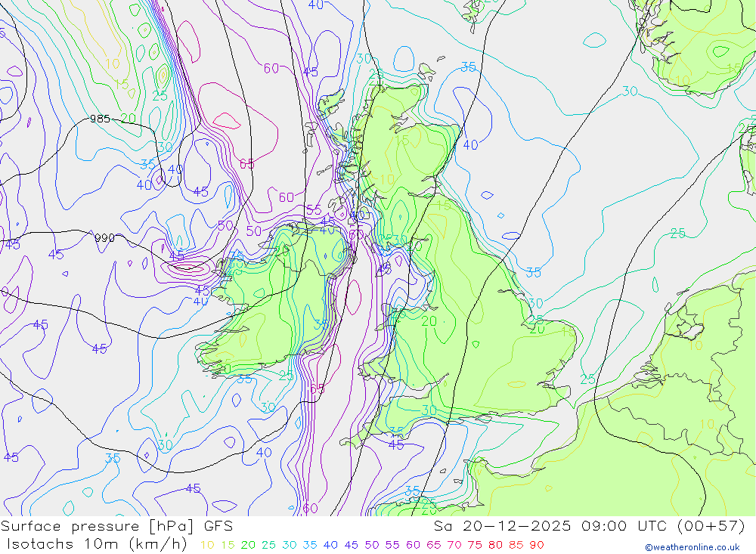Click the "Isotachs 10m (km/h)" legend label
The image size is (756, 554).
pos(97,544)
